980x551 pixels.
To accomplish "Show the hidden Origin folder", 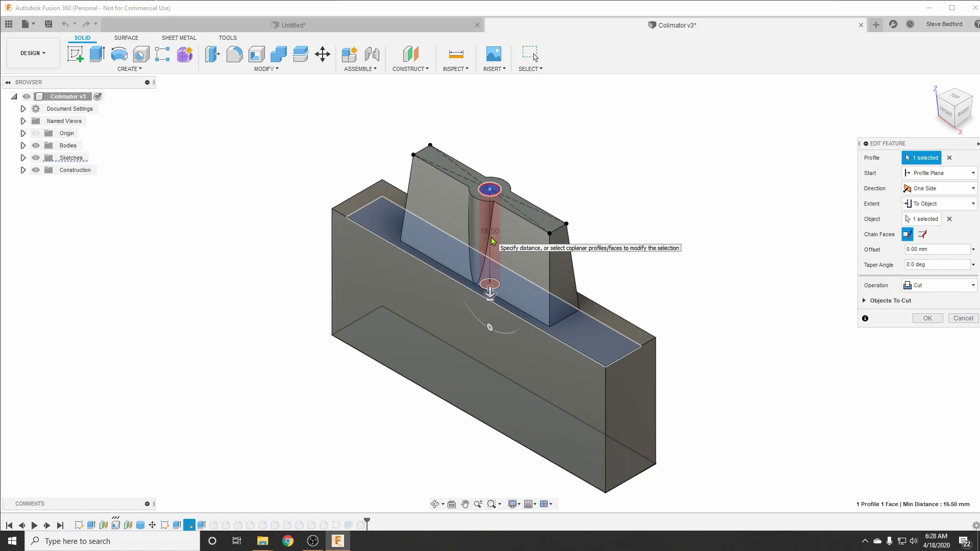I will [x=36, y=133].
